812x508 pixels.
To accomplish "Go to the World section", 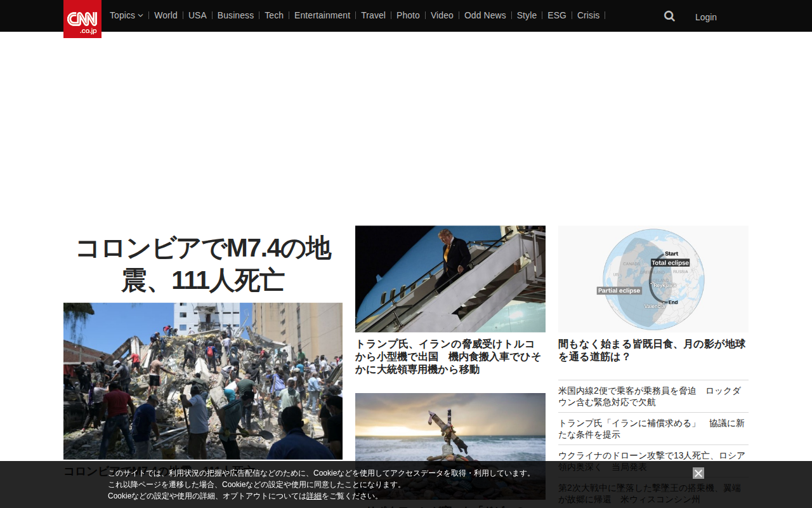I will (166, 15).
